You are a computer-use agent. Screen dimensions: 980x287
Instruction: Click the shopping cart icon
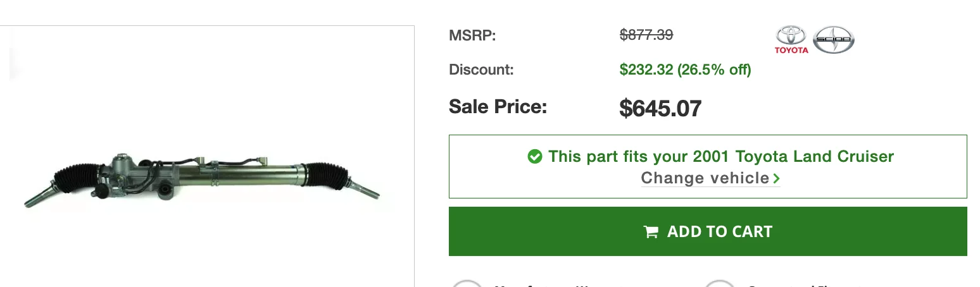point(651,232)
